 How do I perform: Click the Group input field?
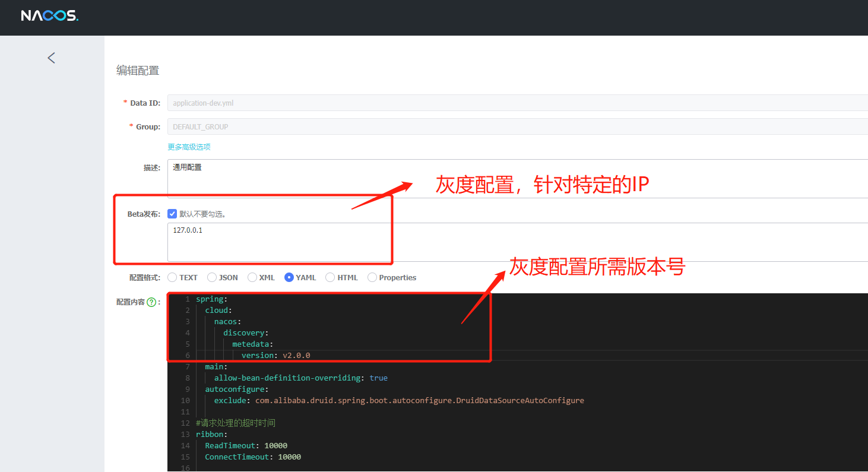tap(517, 126)
